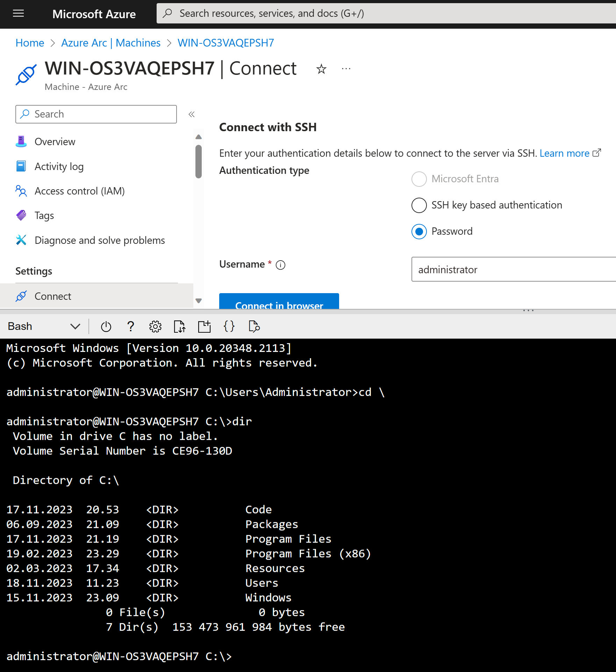The width and height of the screenshot is (616, 672).
Task: Click the Username info icon
Action: click(x=280, y=265)
